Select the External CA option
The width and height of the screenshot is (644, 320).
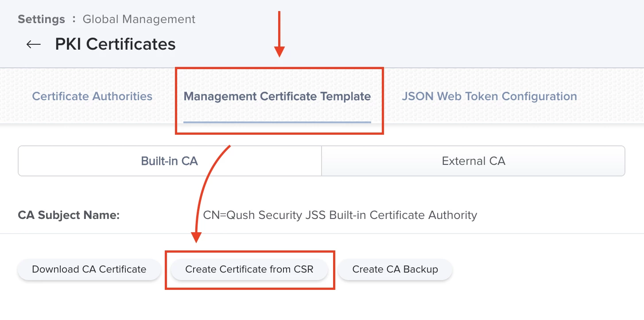click(x=473, y=161)
